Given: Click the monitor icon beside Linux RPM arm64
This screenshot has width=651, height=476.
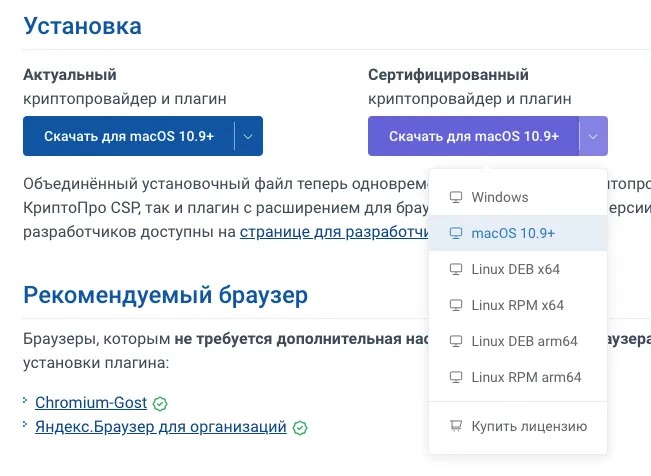Looking at the screenshot, I should [456, 377].
